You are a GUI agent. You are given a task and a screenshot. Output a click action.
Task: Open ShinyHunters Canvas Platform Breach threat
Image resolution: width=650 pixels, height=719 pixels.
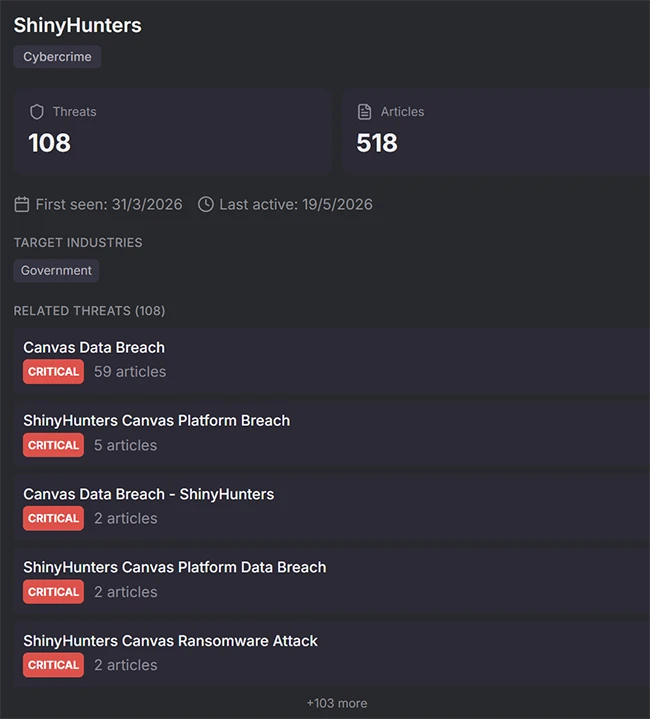pyautogui.click(x=332, y=434)
